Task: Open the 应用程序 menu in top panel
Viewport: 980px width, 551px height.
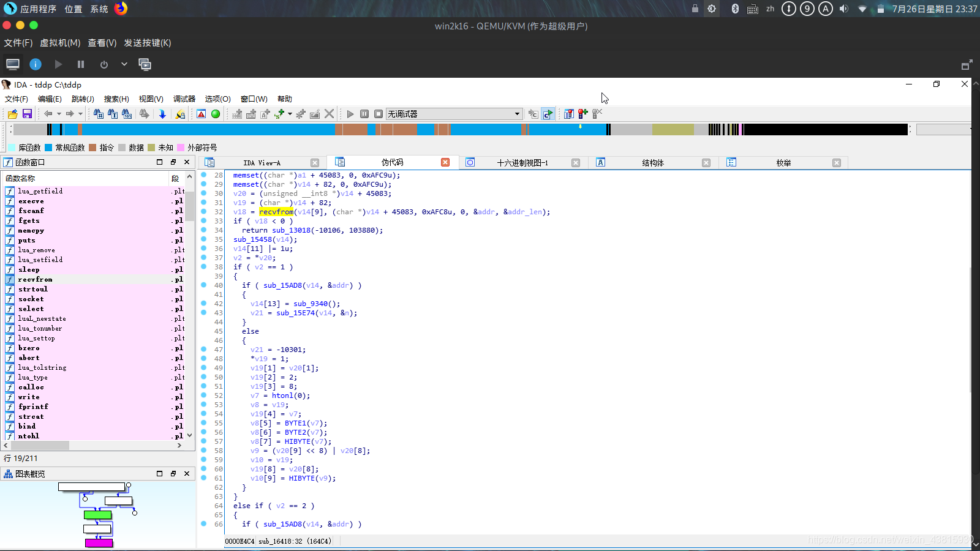Action: [38, 9]
